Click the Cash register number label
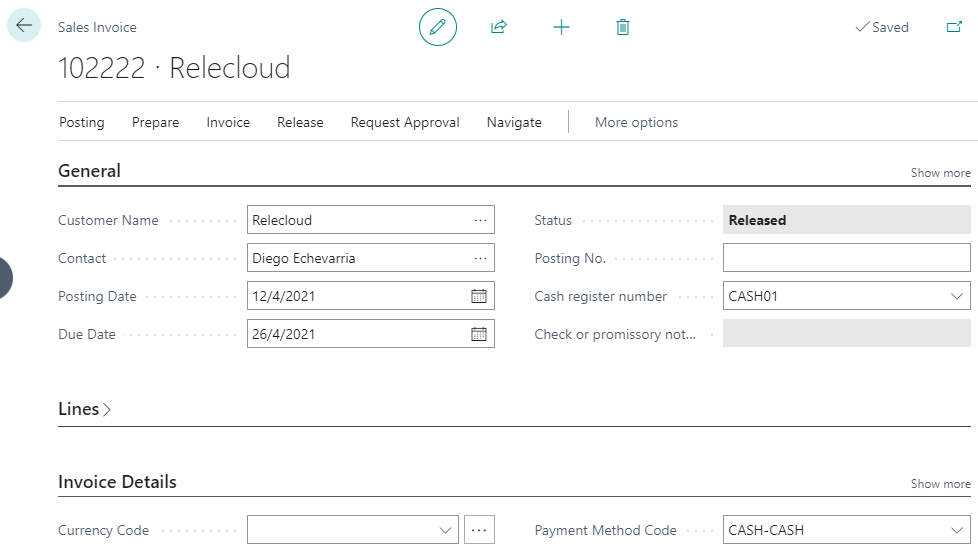Viewport: 978px width, 550px height. click(x=601, y=296)
